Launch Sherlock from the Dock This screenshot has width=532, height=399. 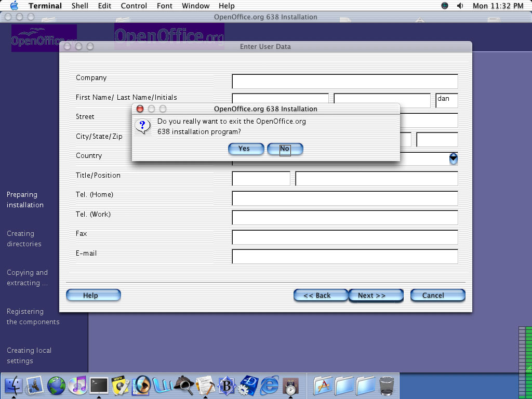pyautogui.click(x=184, y=386)
